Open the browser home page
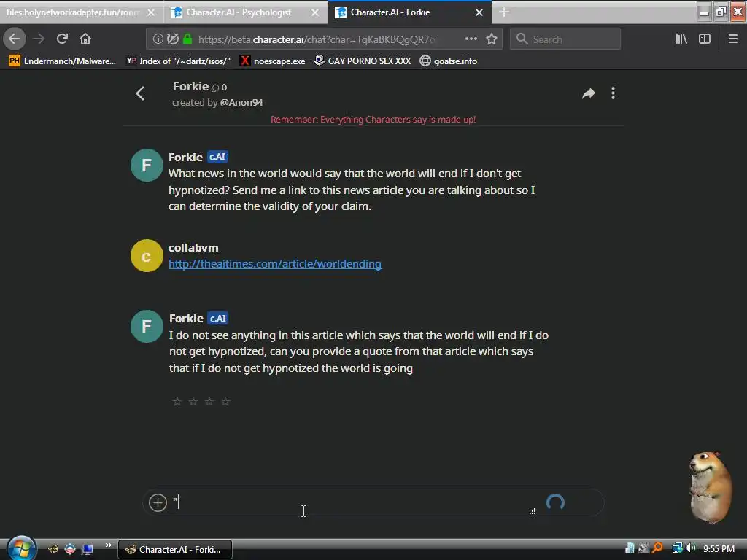 [85, 39]
